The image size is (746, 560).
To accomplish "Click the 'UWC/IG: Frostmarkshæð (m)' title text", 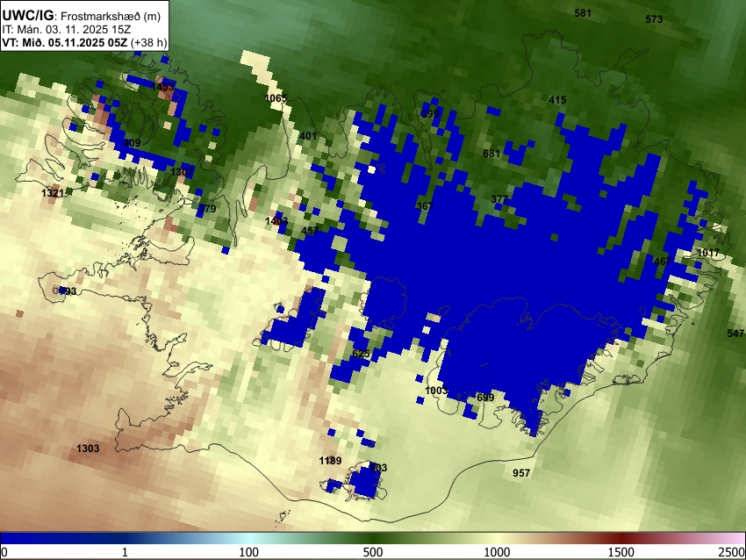I will coord(82,16).
